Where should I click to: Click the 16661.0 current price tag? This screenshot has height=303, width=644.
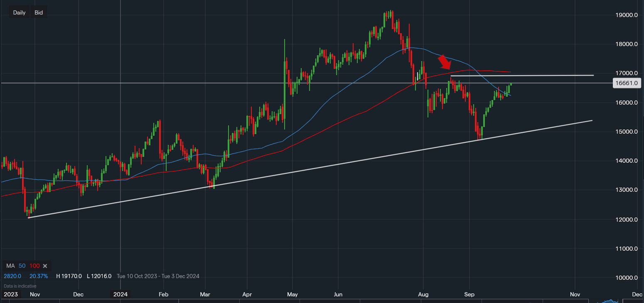(x=627, y=83)
